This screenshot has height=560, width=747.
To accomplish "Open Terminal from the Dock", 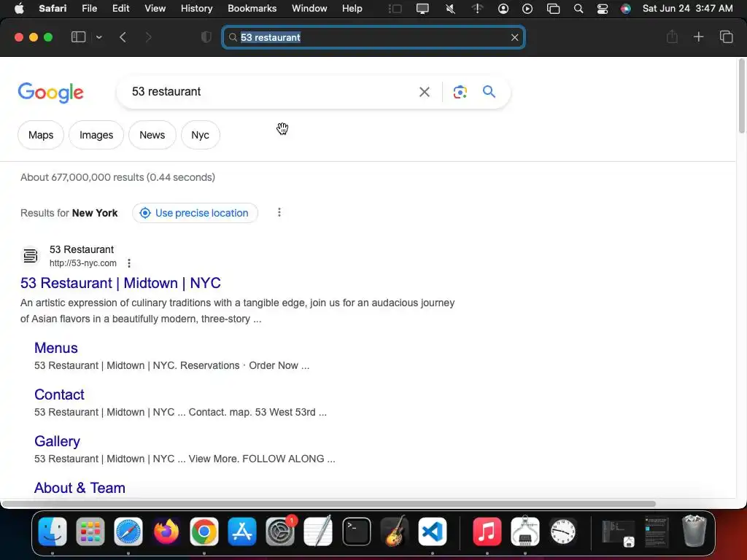I will click(x=356, y=532).
